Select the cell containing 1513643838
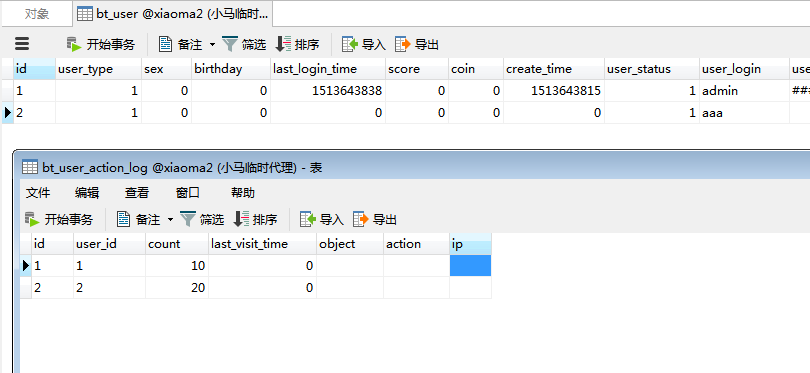810x373 pixels. pyautogui.click(x=328, y=91)
